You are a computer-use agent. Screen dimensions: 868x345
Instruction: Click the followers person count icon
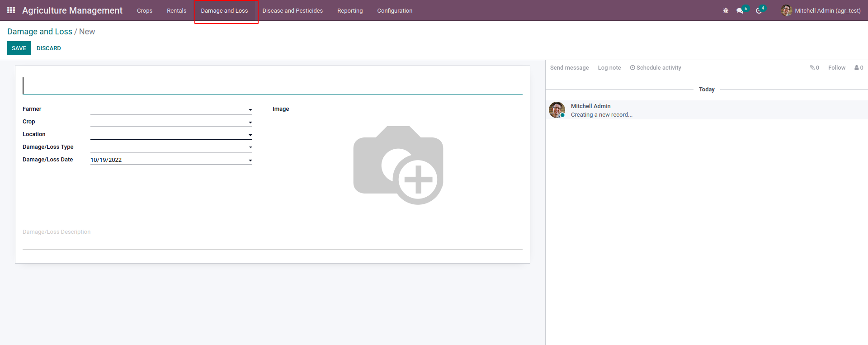[x=859, y=68]
